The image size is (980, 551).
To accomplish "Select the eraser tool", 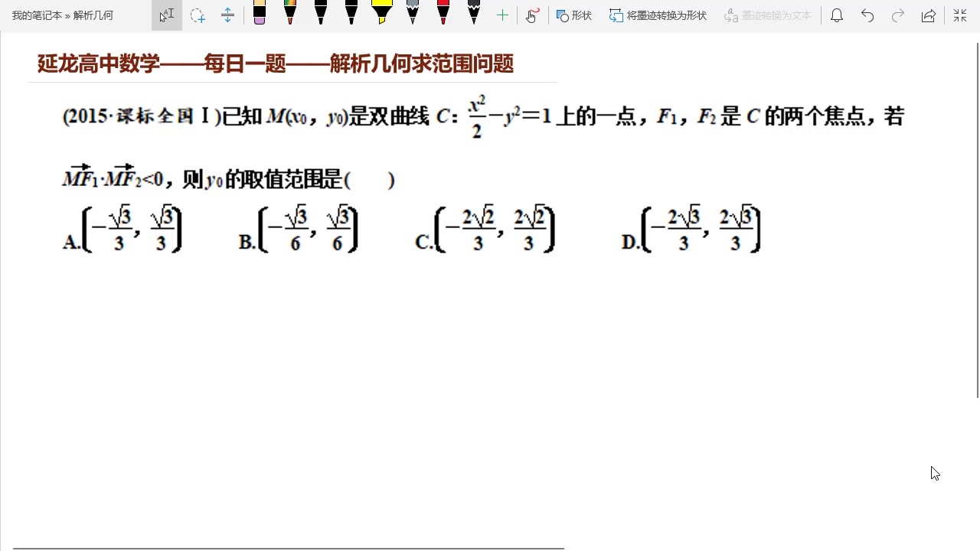I will [260, 13].
